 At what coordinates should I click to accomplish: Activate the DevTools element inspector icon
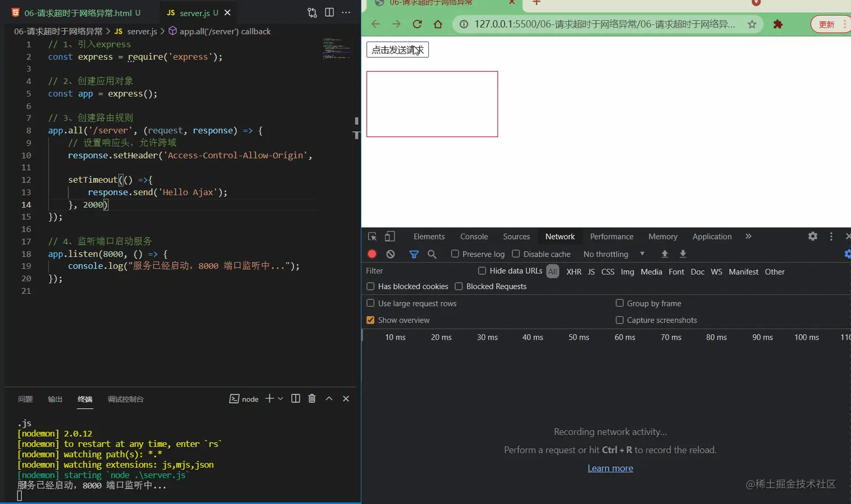pyautogui.click(x=372, y=236)
